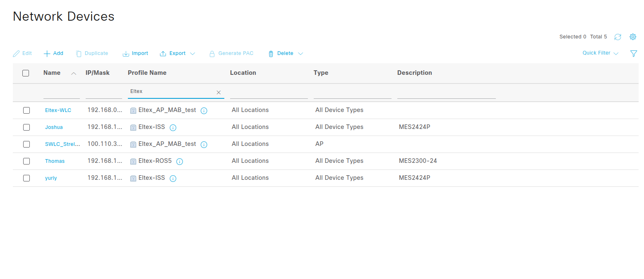Click the Add button
644x279 pixels.
54,53
